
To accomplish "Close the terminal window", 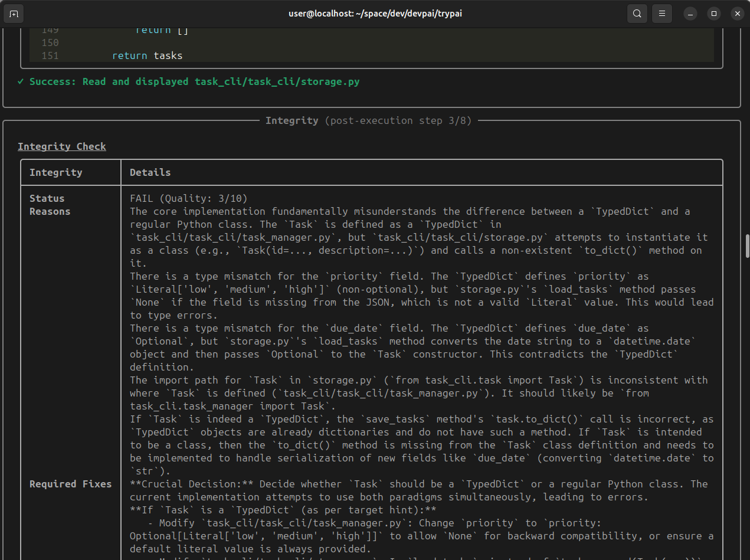I will click(x=737, y=14).
